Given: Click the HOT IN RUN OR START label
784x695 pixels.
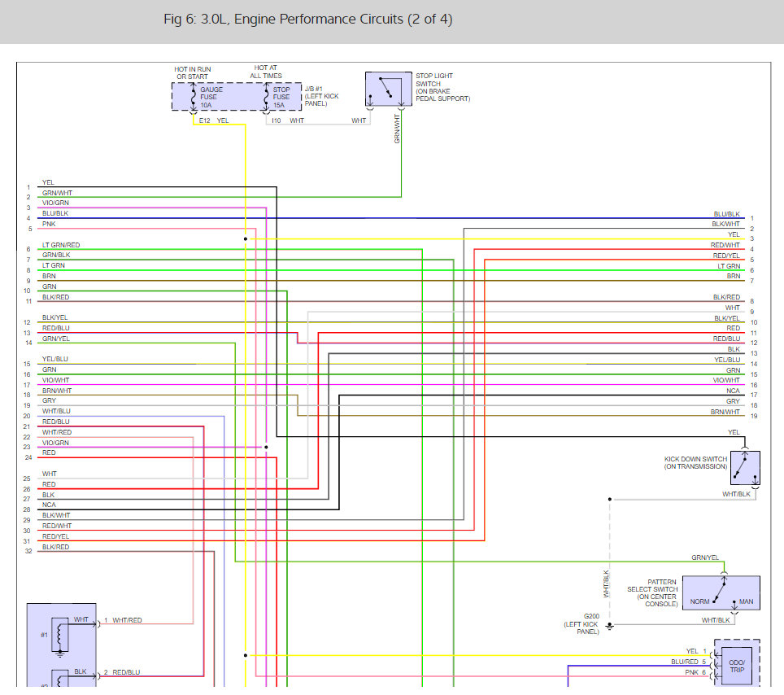Looking at the screenshot, I should 193,73.
